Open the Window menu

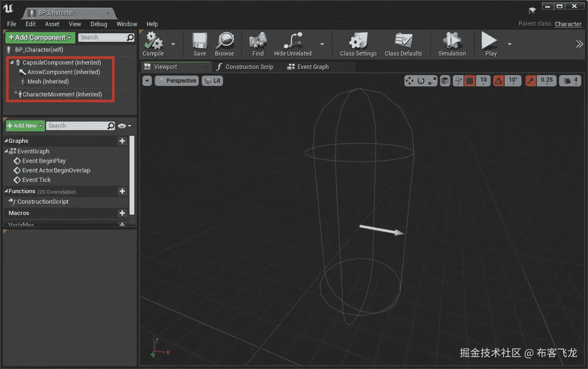(127, 24)
